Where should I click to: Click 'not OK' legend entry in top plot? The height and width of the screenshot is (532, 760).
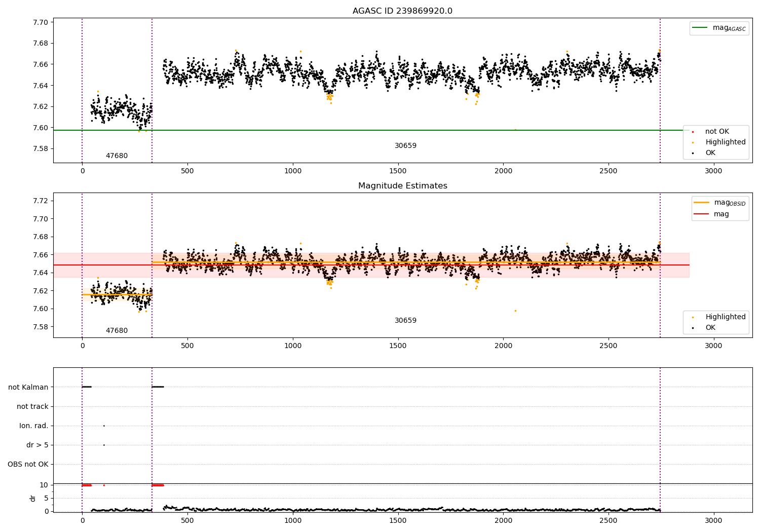click(x=716, y=131)
